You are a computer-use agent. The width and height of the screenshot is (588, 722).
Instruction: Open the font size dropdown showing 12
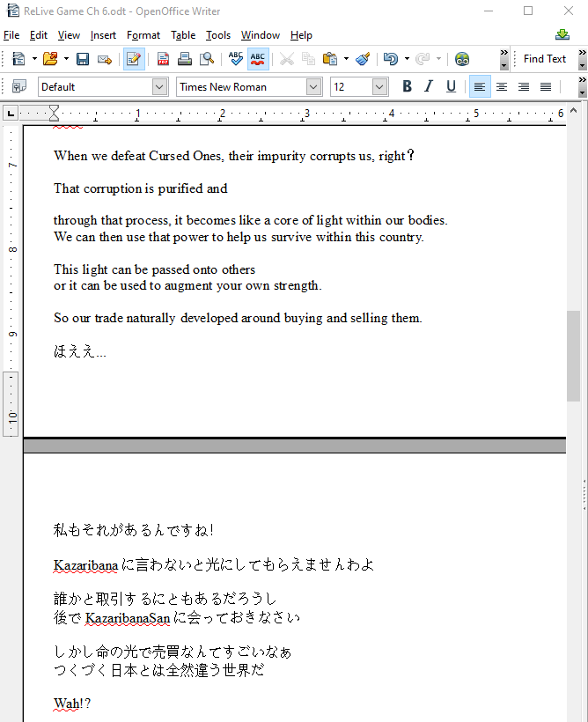(379, 86)
